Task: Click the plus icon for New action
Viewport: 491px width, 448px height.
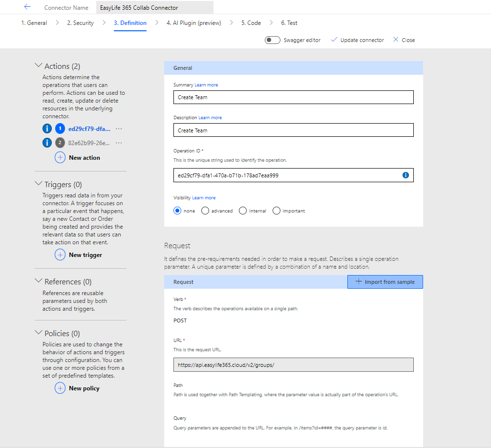Action: pos(60,157)
